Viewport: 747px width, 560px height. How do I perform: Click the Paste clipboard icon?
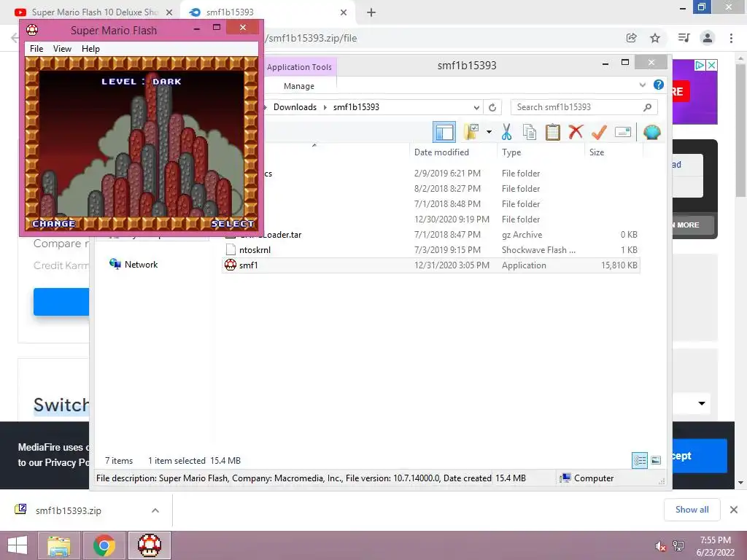[x=553, y=132]
